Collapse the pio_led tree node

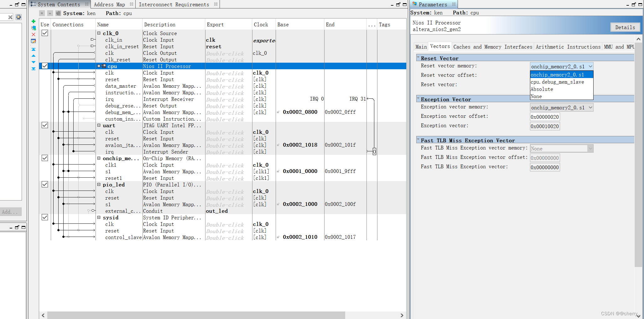(99, 184)
